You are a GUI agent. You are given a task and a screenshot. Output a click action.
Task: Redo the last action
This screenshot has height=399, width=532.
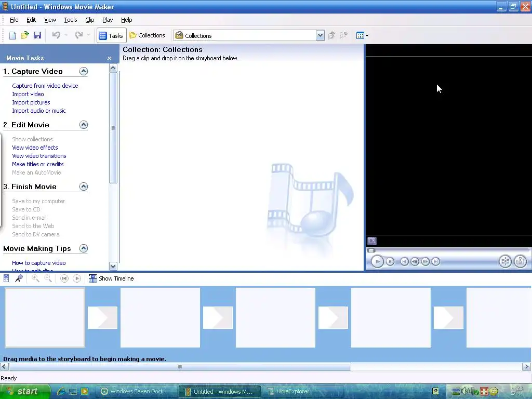tap(79, 35)
